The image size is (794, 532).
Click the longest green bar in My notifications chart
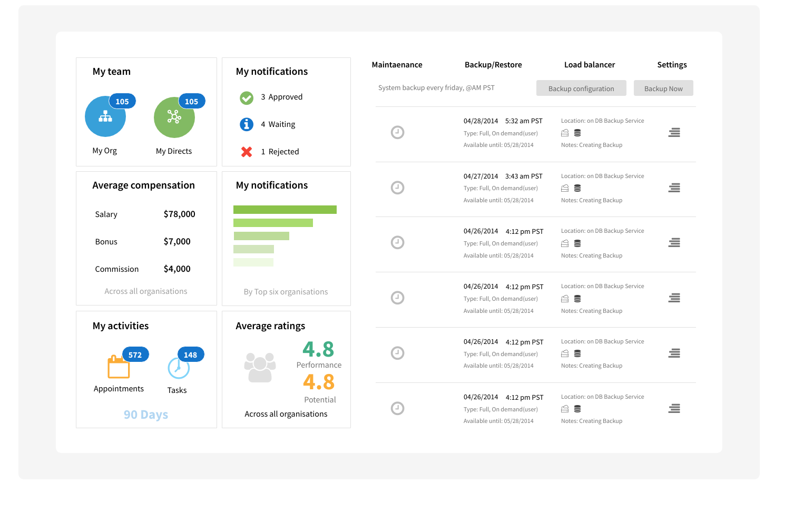[286, 209]
